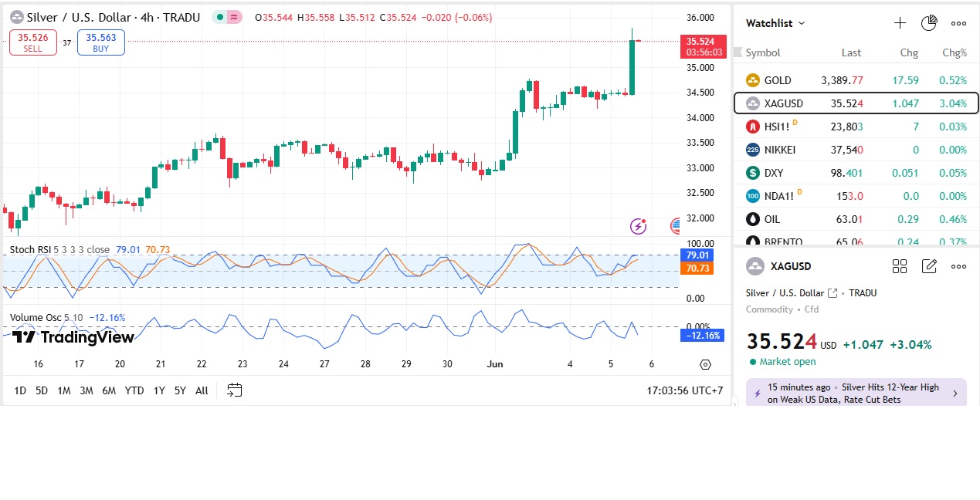The width and height of the screenshot is (980, 500).
Task: Switch to the YTD time range
Action: (134, 390)
